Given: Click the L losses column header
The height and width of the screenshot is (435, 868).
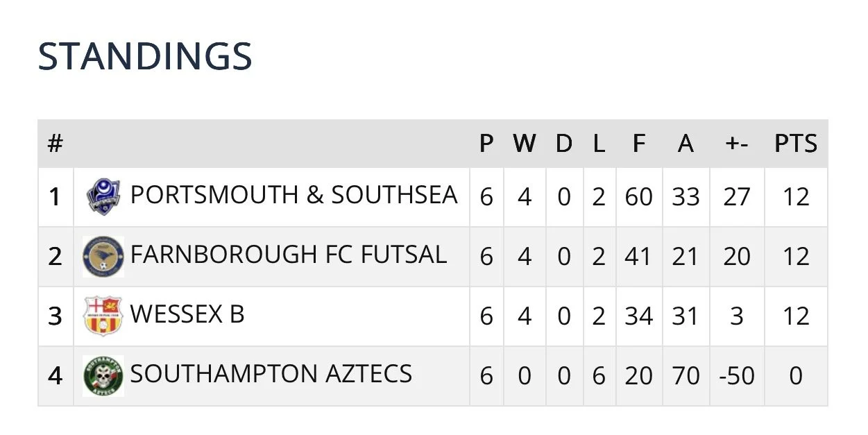Looking at the screenshot, I should tap(599, 144).
